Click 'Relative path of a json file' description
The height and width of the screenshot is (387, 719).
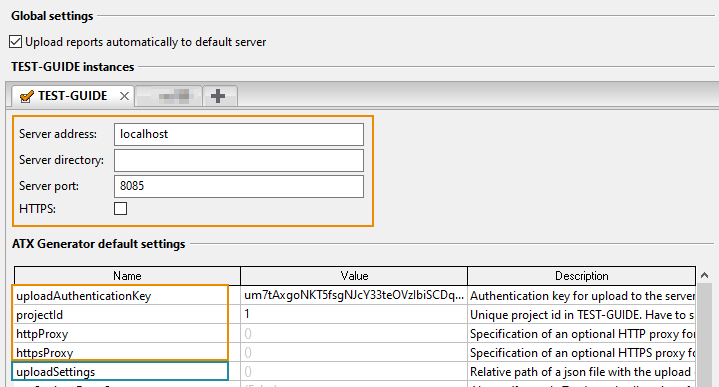click(x=581, y=371)
